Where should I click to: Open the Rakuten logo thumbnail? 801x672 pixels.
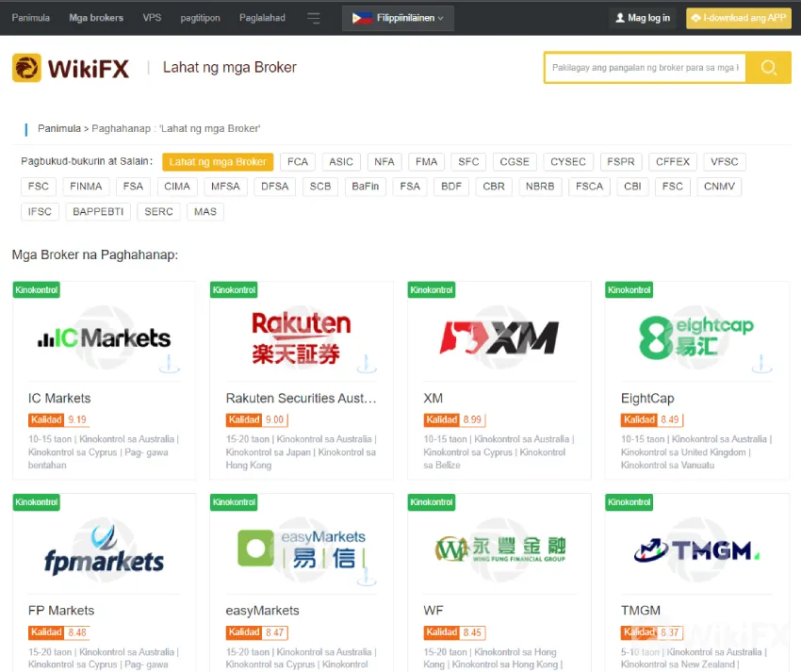coord(302,337)
